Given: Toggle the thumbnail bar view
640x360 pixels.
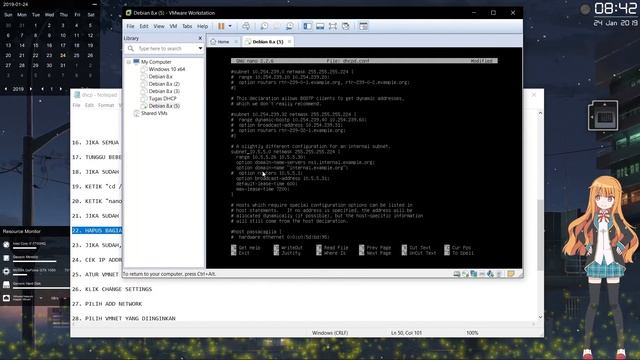Looking at the screenshot, I should click(x=320, y=26).
